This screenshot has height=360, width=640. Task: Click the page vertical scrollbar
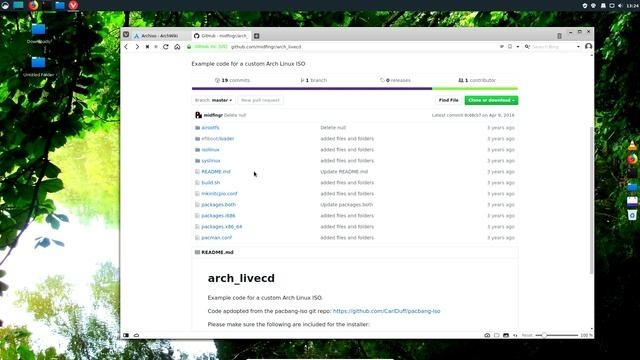591,200
